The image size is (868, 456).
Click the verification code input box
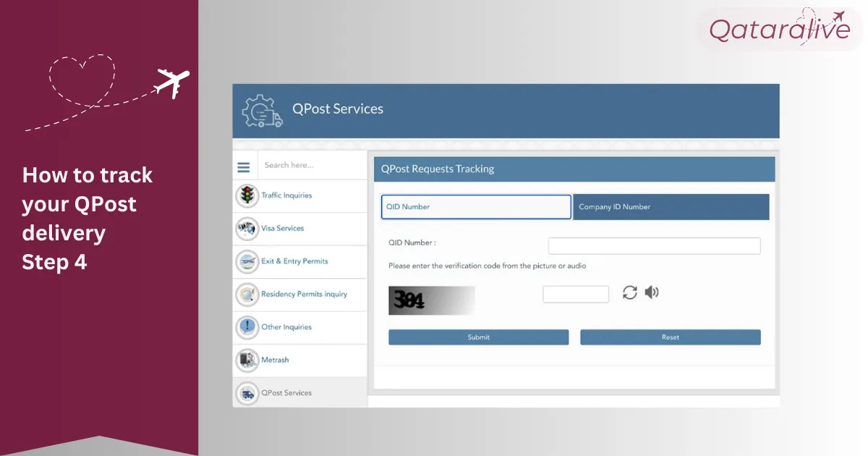576,294
